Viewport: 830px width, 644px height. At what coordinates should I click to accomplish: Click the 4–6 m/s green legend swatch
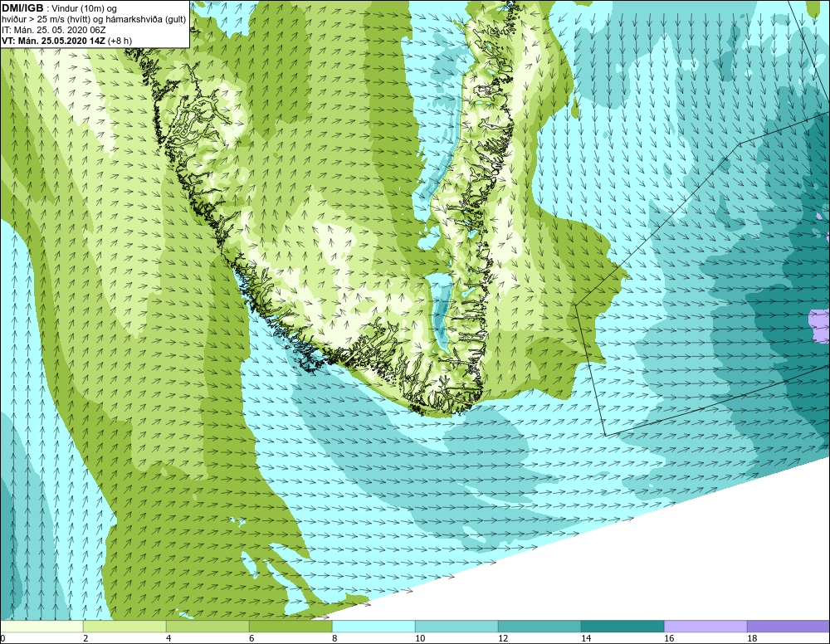click(207, 627)
